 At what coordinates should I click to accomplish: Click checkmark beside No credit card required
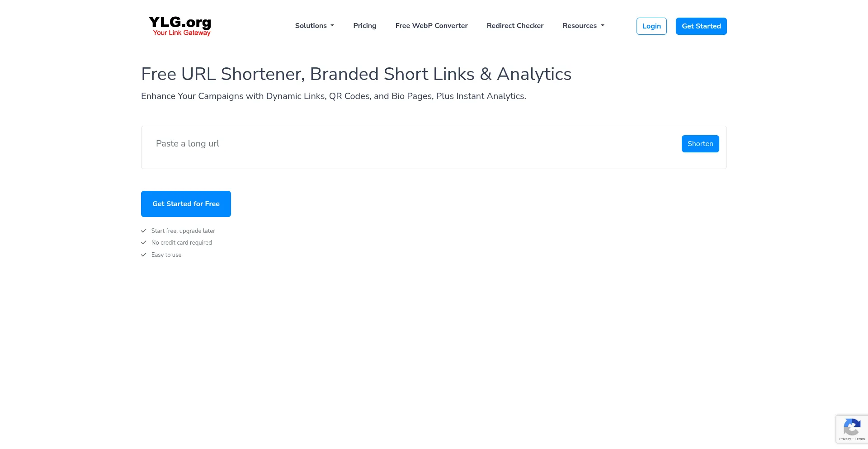tap(144, 243)
